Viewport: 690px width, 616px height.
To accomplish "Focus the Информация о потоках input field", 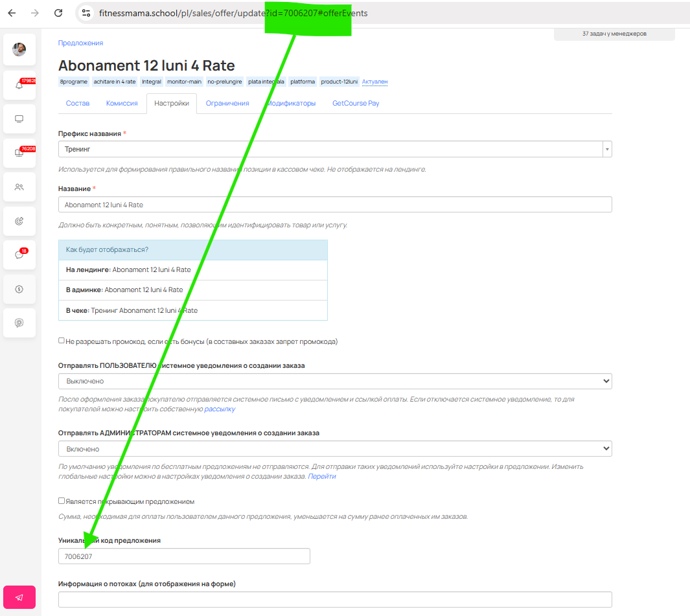I will pyautogui.click(x=335, y=600).
